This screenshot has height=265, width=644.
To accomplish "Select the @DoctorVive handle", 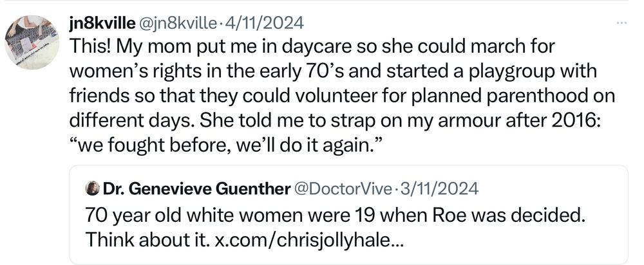I will 343,188.
